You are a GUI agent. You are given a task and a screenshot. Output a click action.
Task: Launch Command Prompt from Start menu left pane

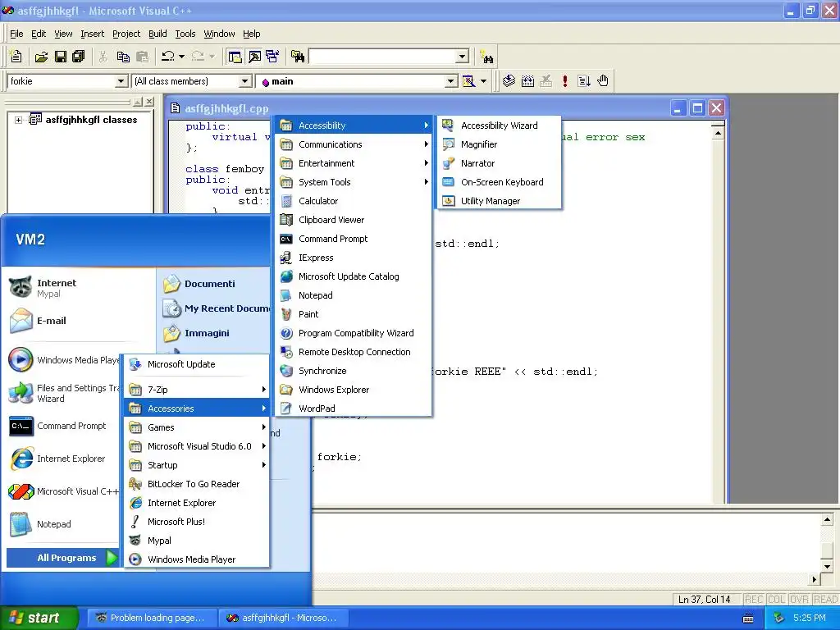[x=63, y=426]
